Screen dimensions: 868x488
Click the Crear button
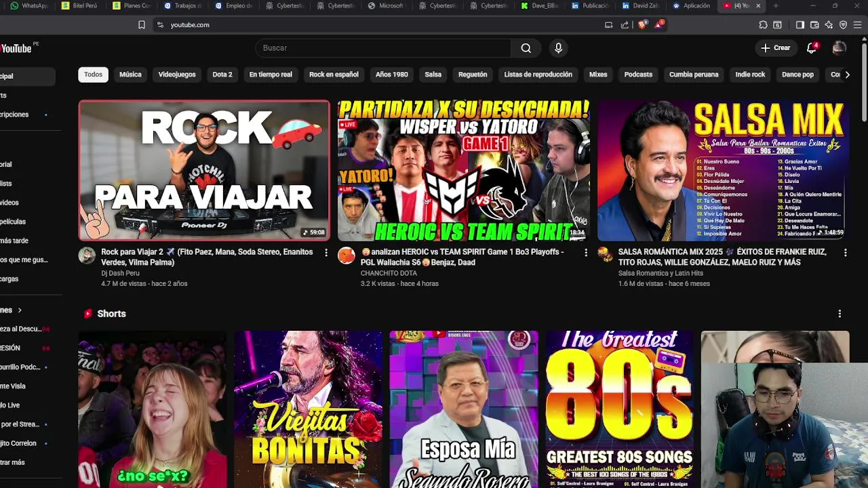(775, 48)
